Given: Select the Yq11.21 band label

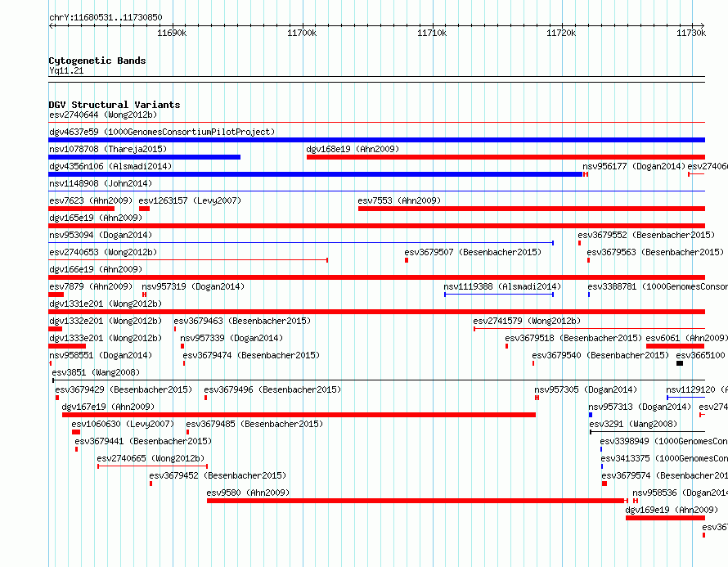Looking at the screenshot, I should (x=66, y=70).
